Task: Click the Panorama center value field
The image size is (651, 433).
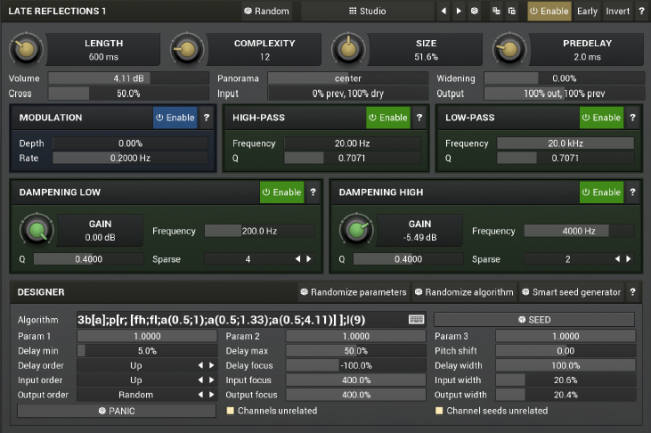Action: click(x=348, y=78)
